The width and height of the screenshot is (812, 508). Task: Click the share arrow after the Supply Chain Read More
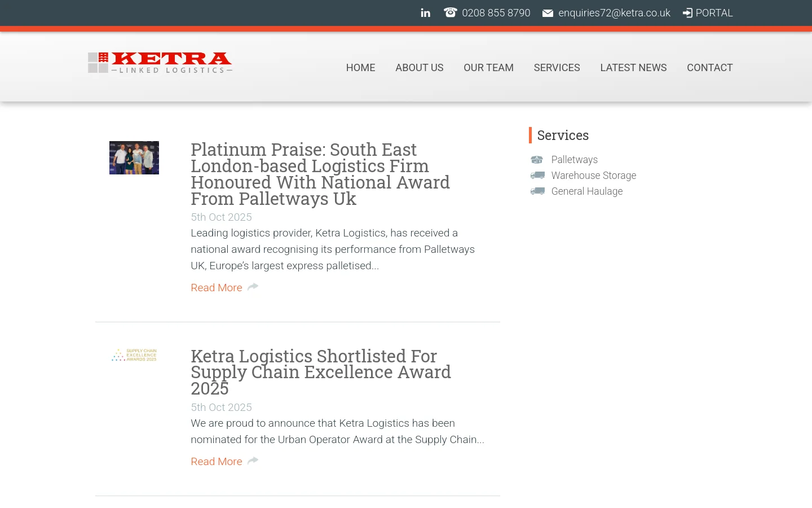point(253,461)
